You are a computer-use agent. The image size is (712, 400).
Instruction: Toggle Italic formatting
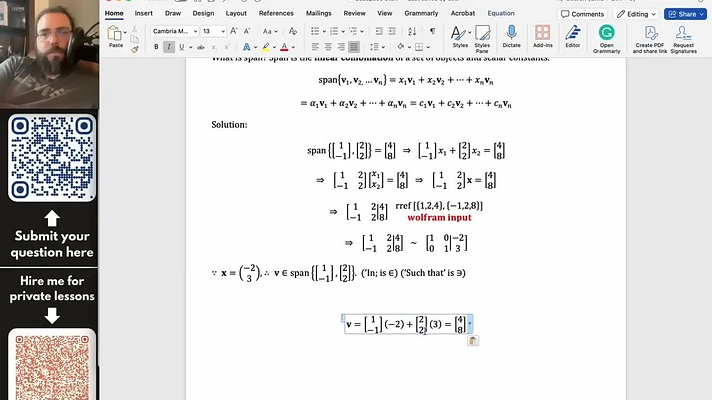point(169,47)
